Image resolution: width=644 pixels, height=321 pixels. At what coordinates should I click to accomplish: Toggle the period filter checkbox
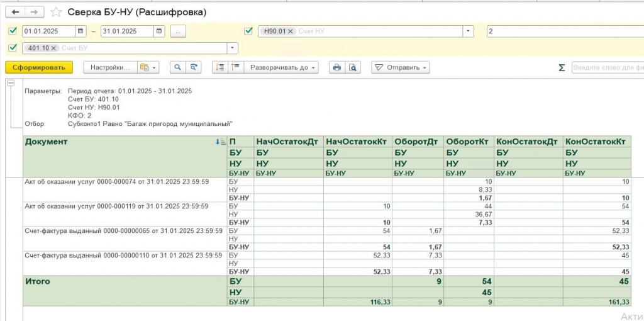click(13, 31)
